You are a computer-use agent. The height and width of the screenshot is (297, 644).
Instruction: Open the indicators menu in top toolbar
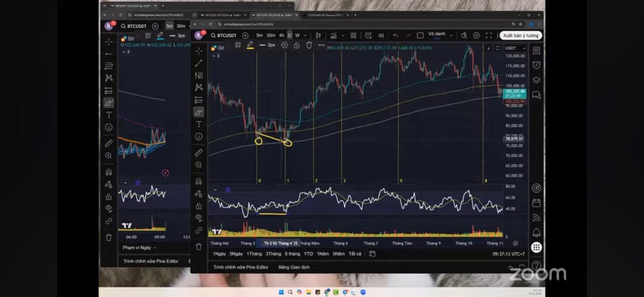point(334,35)
